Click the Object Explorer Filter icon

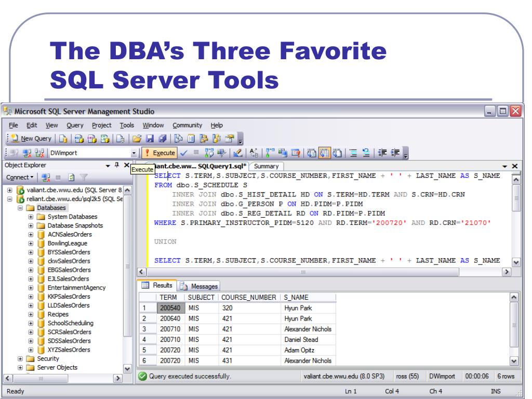point(84,177)
